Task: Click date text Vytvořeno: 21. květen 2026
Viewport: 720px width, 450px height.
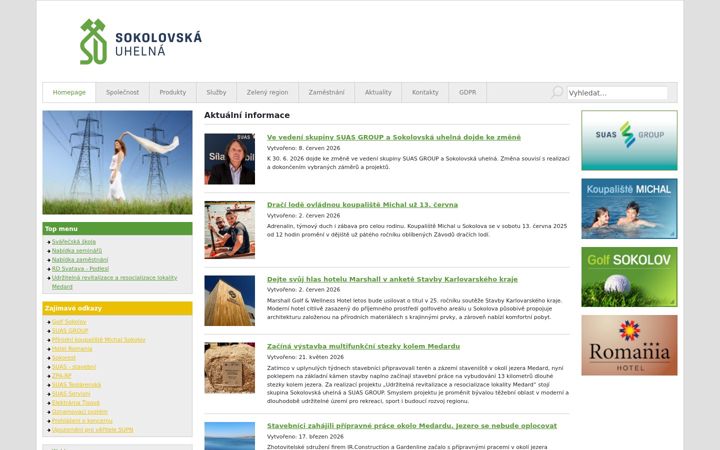Action: [x=305, y=357]
